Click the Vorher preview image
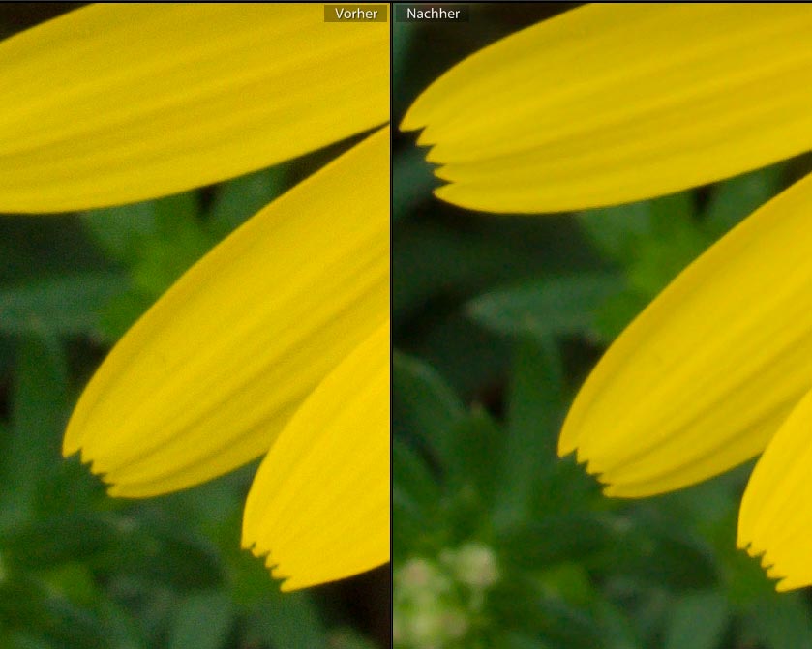The image size is (812, 649). (x=195, y=326)
